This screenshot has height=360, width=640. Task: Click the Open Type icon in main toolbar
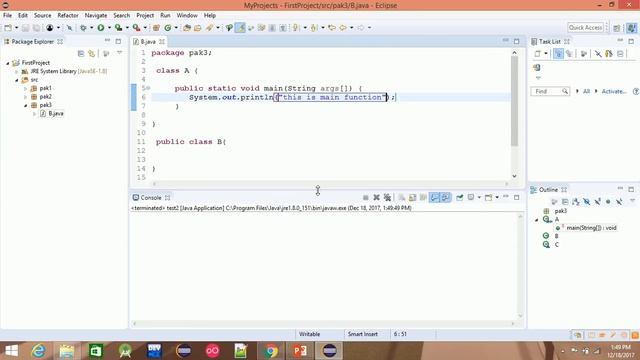pos(187,28)
